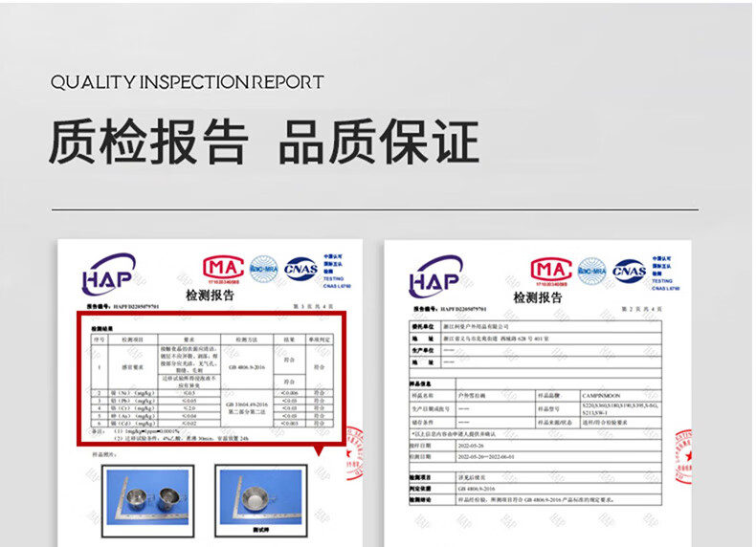This screenshot has height=547, width=756.
Task: Click the '检测结果' heading on the left report
Action: (x=102, y=329)
